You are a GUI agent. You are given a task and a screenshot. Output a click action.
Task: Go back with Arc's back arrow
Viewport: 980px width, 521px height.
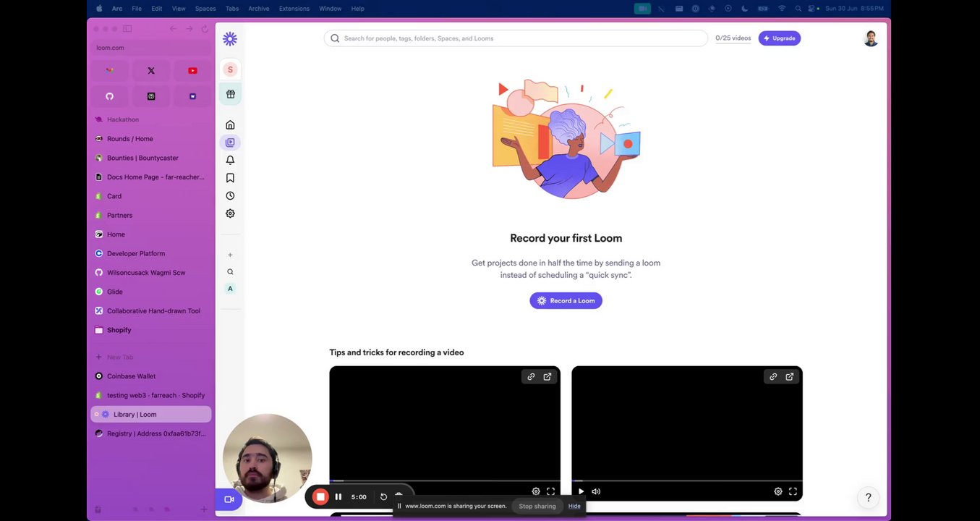(173, 29)
